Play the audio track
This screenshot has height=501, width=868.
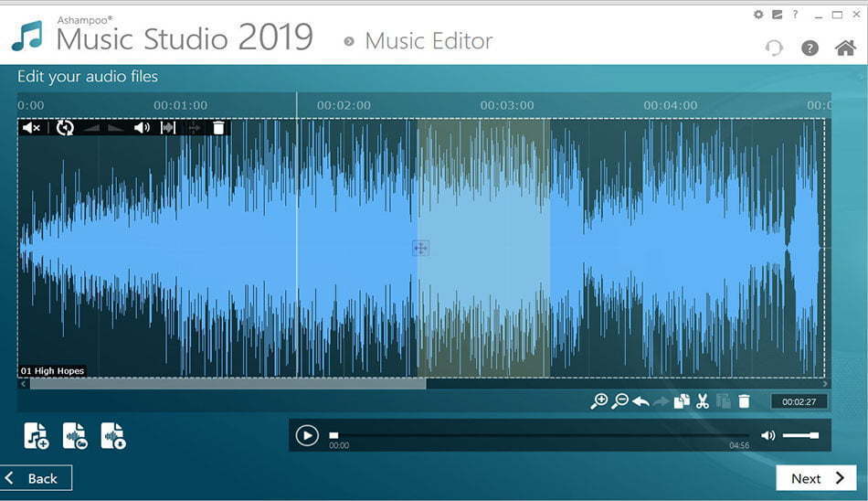(307, 435)
